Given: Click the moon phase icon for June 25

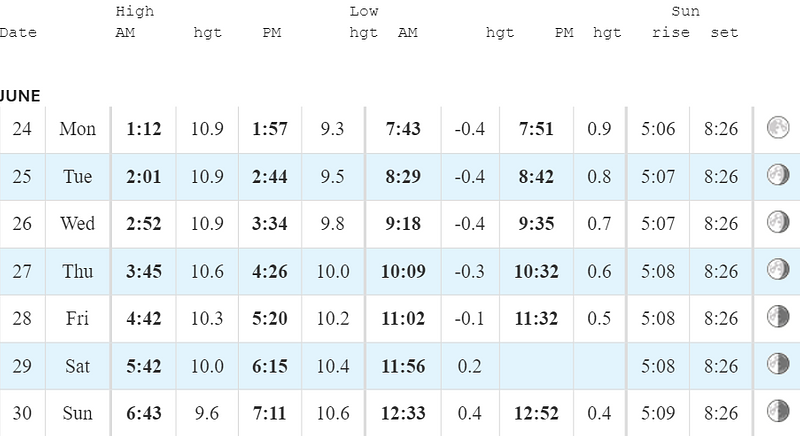Looking at the screenshot, I should [778, 175].
